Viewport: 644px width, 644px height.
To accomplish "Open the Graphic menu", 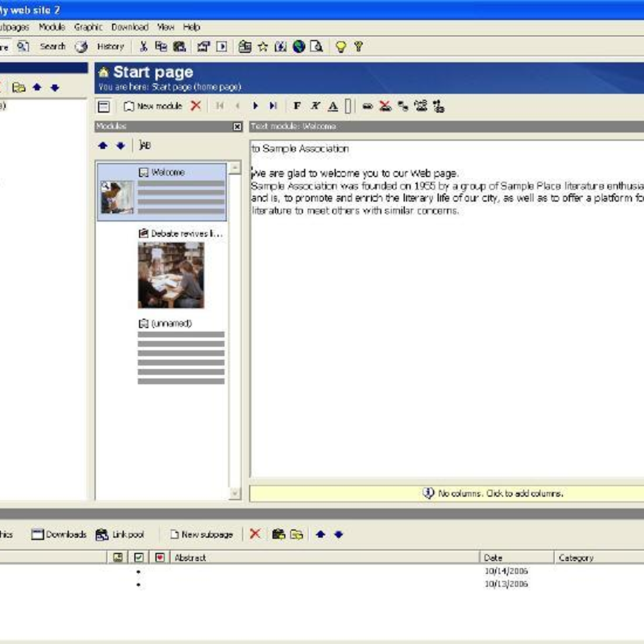I will [x=88, y=27].
